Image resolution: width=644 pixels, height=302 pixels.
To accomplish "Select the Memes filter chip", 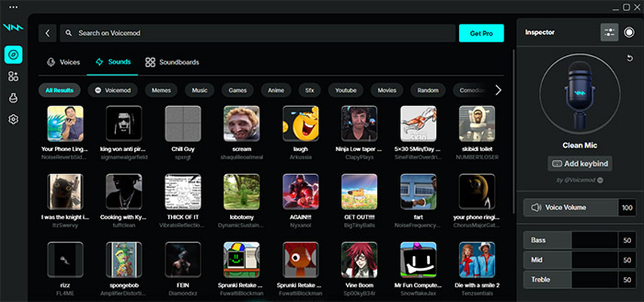I will click(x=161, y=90).
